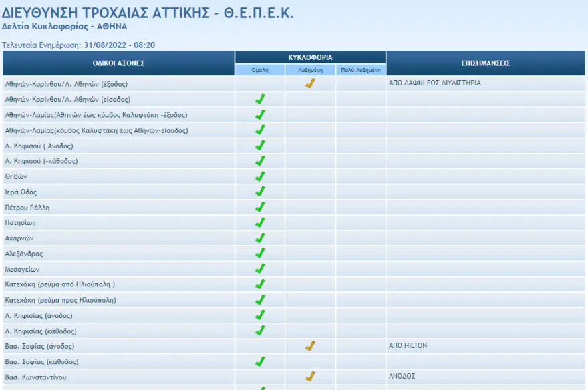Image resolution: width=588 pixels, height=390 pixels.
Task: Click the ΑΠΟ HILTON remark text
Action: tap(408, 346)
